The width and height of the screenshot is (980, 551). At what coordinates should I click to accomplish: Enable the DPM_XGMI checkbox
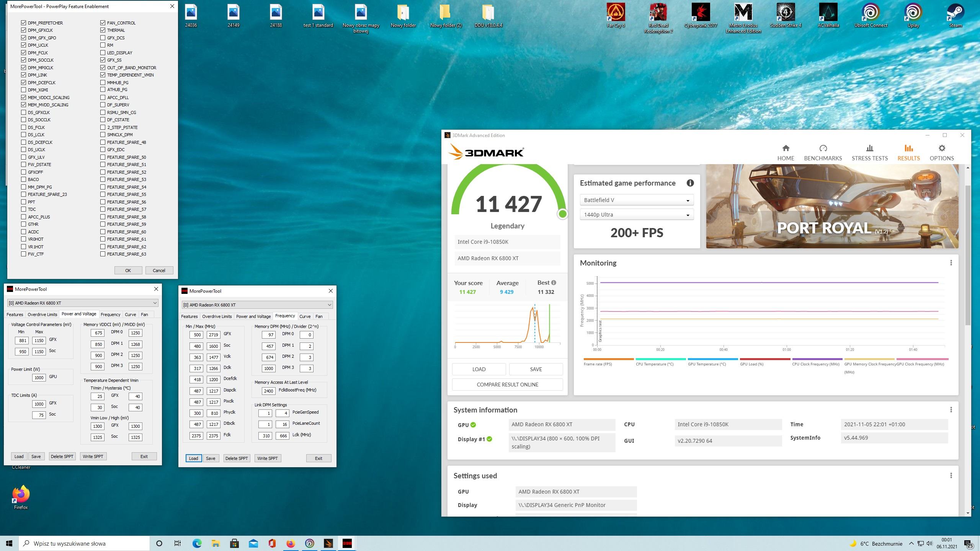(x=24, y=90)
